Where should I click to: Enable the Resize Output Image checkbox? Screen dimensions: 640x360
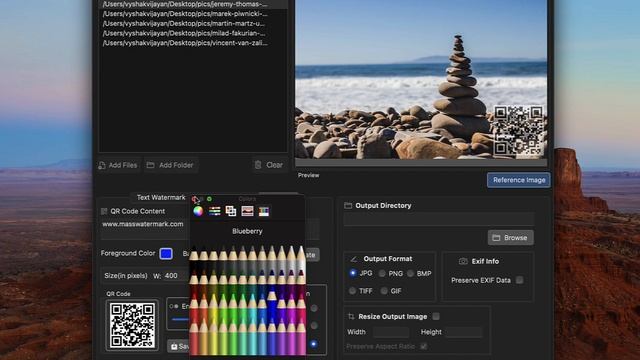pos(436,316)
